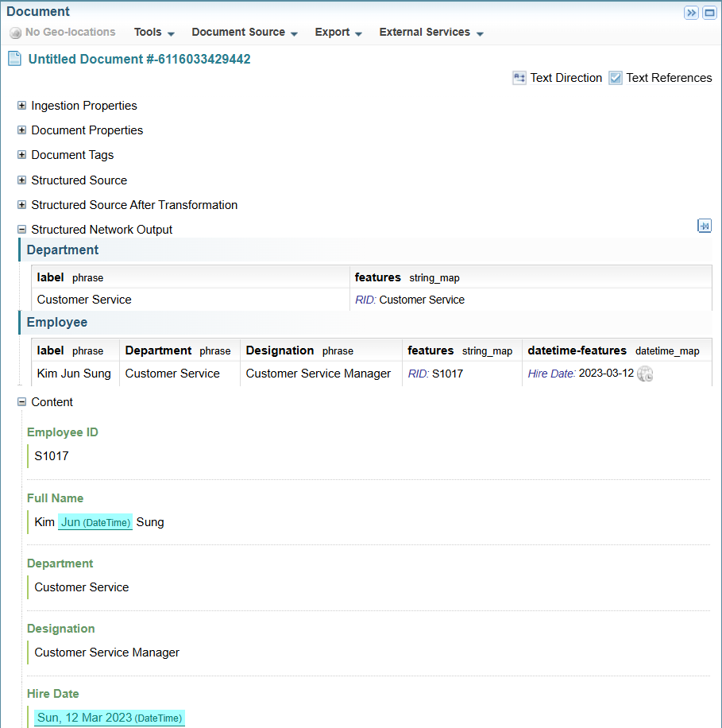
Task: Click the document page icon beside the title
Action: [x=14, y=59]
